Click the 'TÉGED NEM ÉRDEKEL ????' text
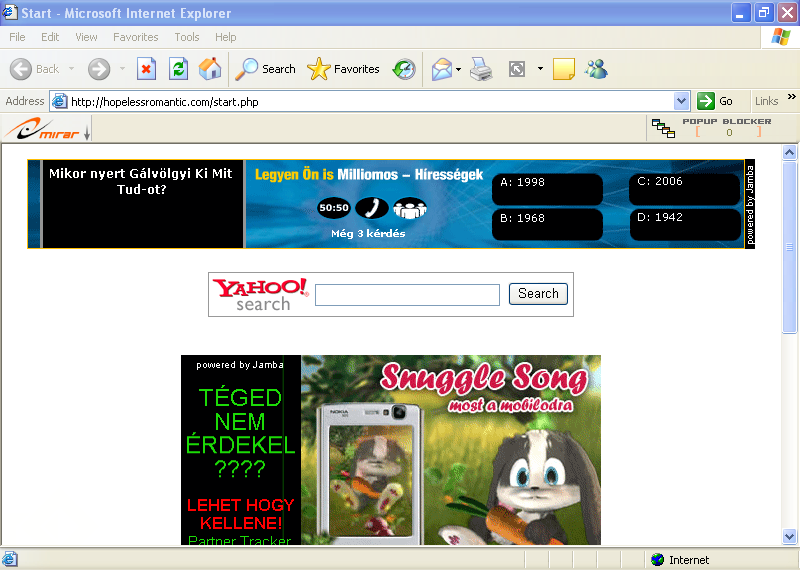The width and height of the screenshot is (800, 570). [240, 433]
